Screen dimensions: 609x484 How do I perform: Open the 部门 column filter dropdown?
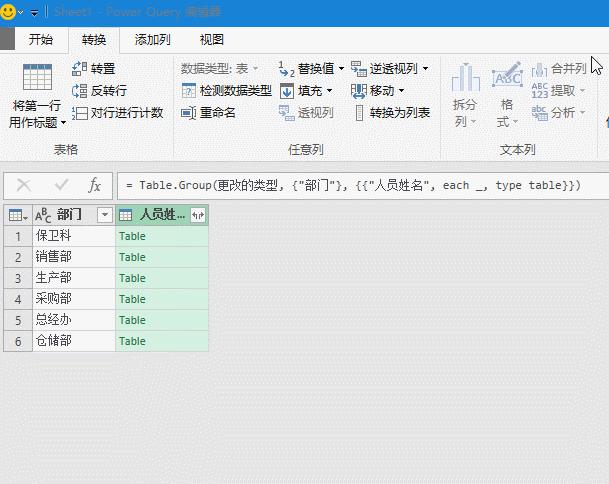click(x=105, y=215)
